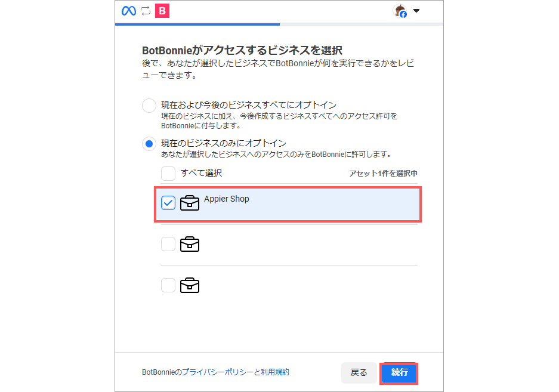
Task: Click the Meta infinity logo icon
Action: 129,11
